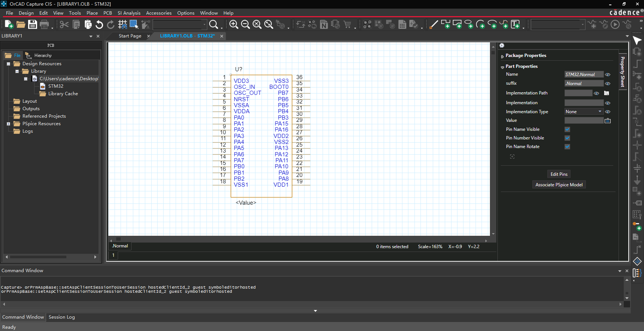Click the Snap to Grid icon
Viewport: 644px width, 331px height.
[x=122, y=24]
